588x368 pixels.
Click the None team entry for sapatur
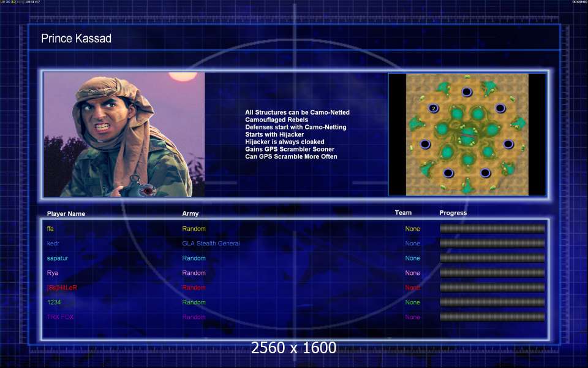point(412,258)
